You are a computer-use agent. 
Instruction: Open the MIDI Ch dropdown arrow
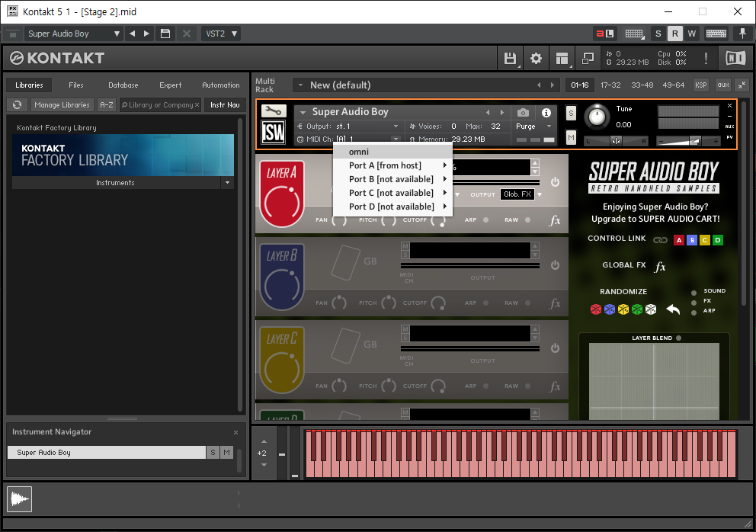(x=396, y=139)
